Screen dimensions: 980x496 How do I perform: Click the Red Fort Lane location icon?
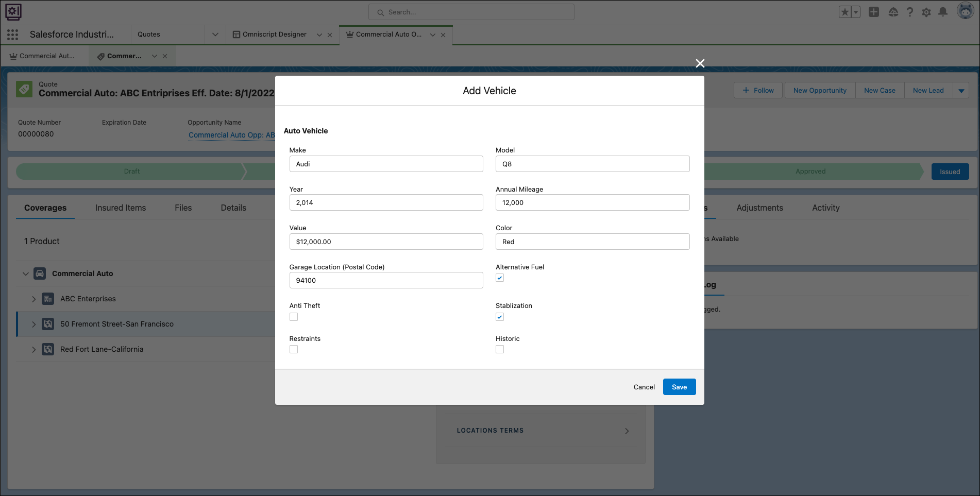coord(48,349)
